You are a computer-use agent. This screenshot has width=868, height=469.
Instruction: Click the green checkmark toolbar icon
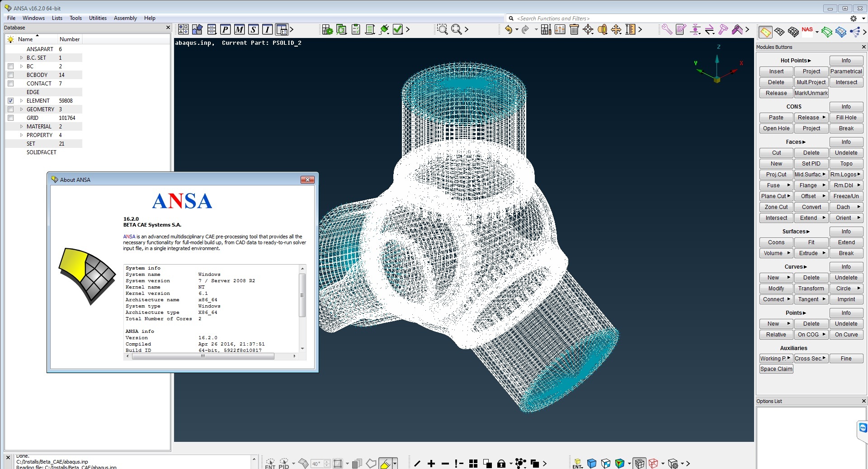coord(398,30)
